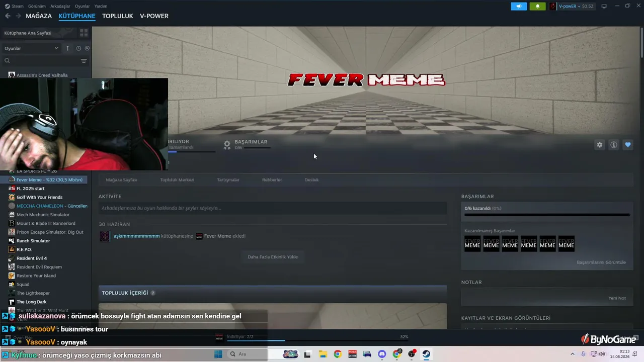Open Kütüphane Ana Sayfası button

pos(39,33)
